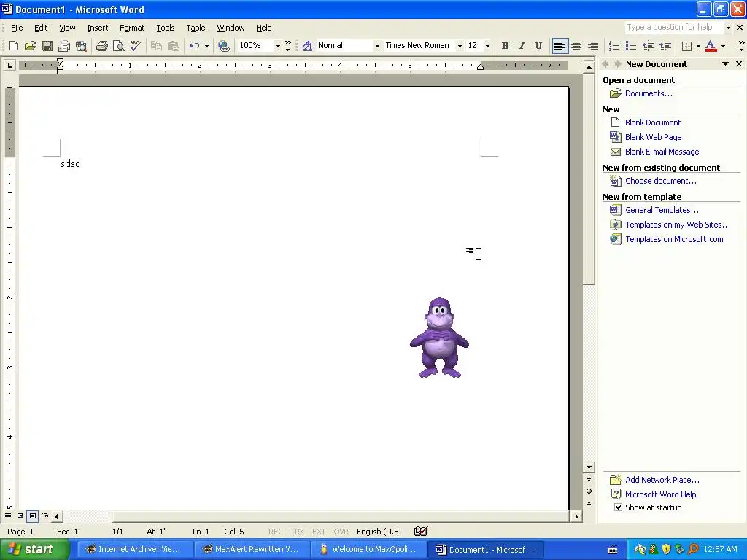Open the Tools menu

click(166, 28)
